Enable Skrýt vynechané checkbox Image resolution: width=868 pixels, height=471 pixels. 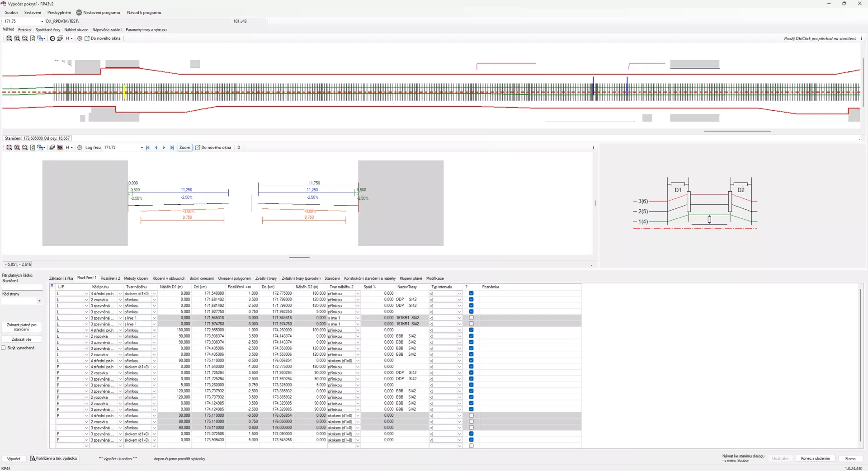click(x=4, y=348)
